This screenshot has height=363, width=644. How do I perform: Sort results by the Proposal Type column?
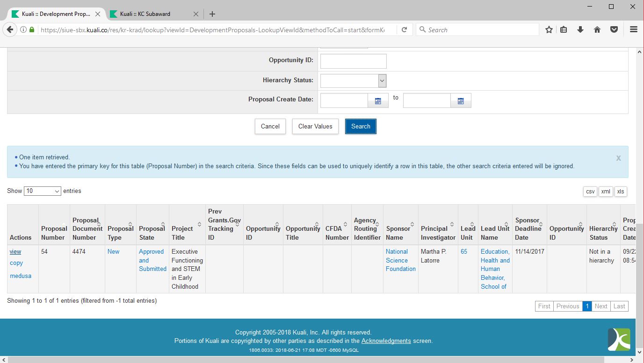[120, 229]
